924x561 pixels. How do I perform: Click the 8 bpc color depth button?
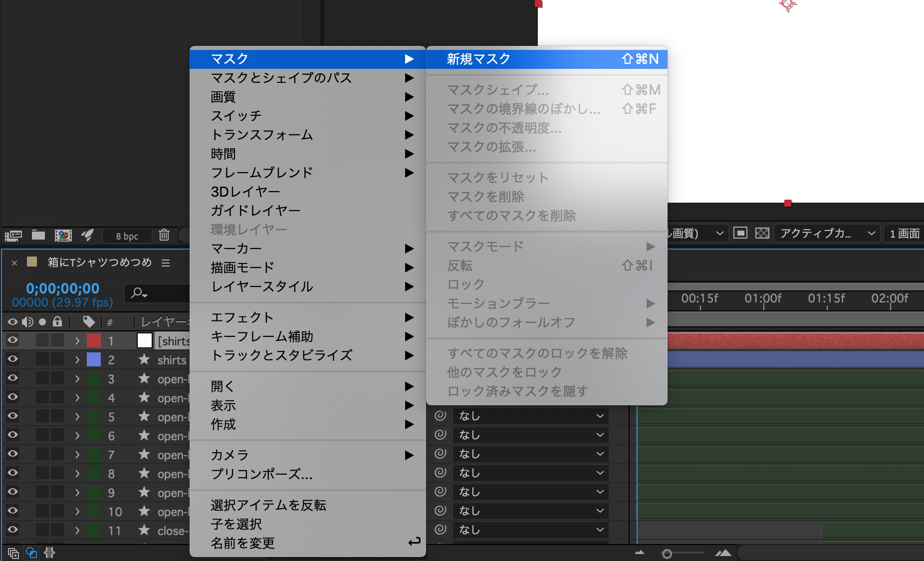click(127, 236)
